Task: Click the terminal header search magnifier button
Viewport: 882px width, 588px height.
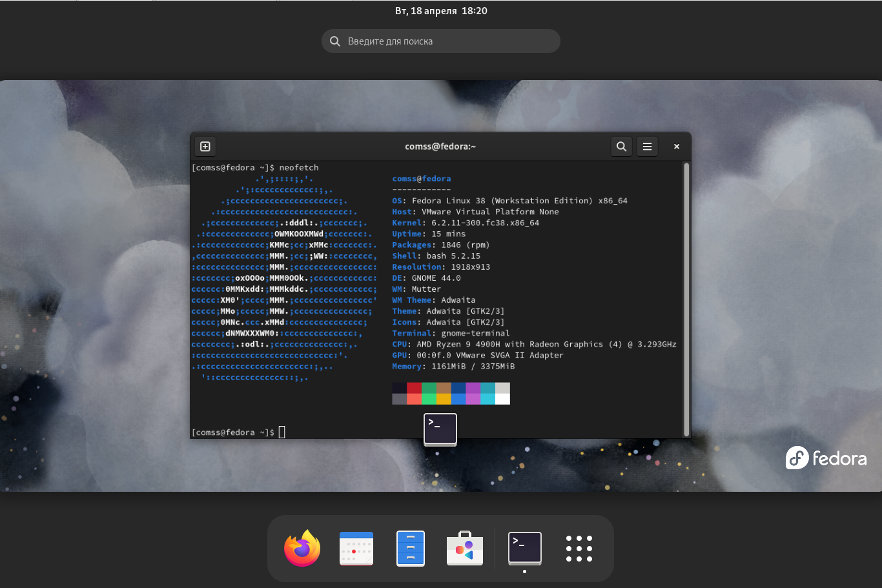Action: click(x=621, y=147)
